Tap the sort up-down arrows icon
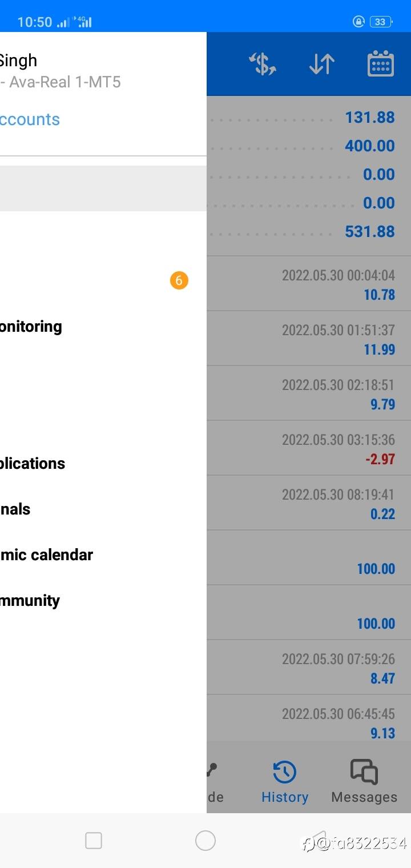This screenshot has height=868, width=411. pos(321,64)
